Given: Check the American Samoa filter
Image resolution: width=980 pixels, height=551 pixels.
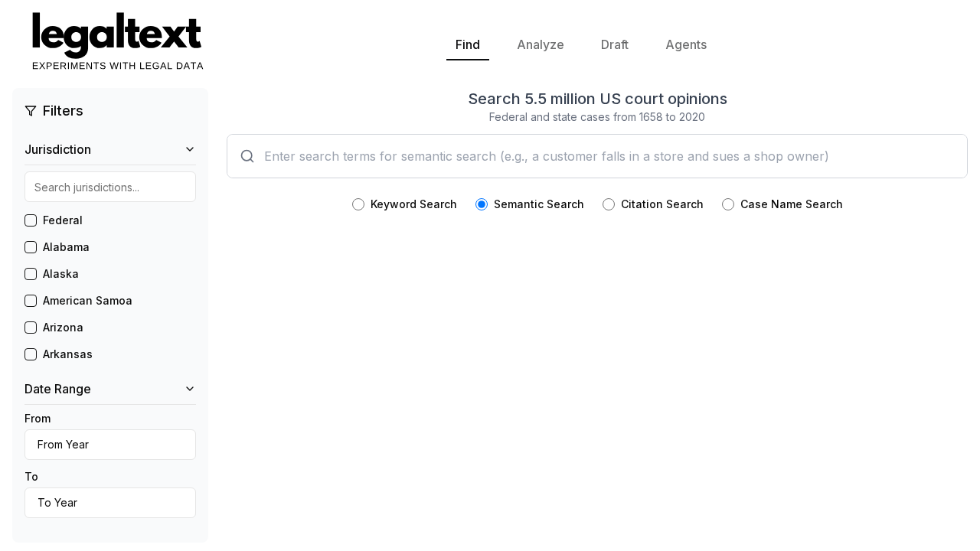Looking at the screenshot, I should [31, 301].
